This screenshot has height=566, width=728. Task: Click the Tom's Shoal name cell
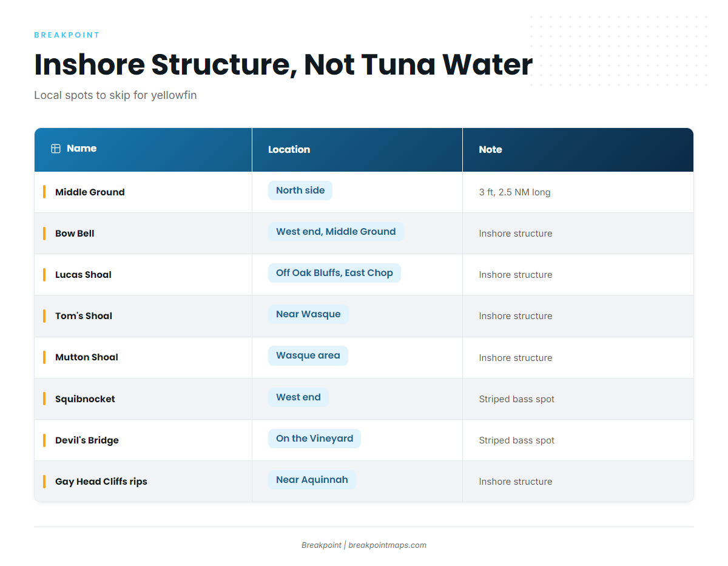(x=143, y=316)
